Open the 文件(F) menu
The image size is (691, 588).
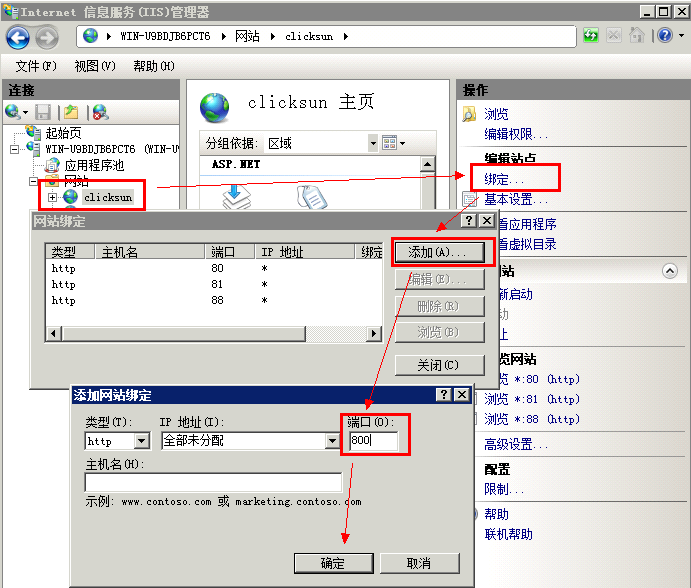point(36,66)
